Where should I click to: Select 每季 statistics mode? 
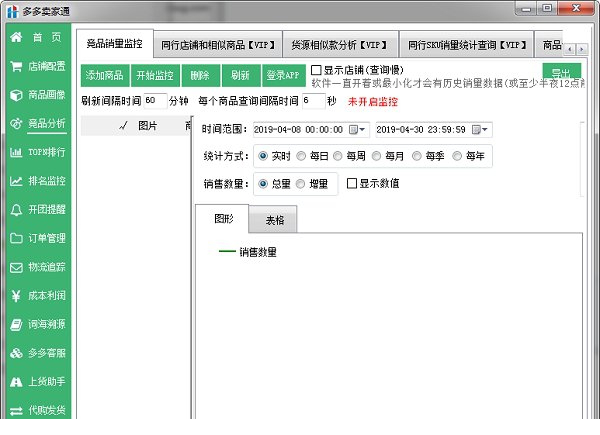(417, 156)
